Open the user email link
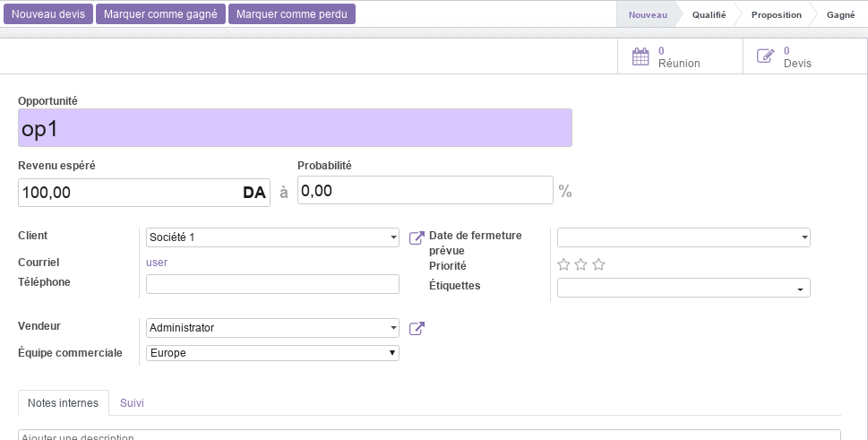 (x=157, y=263)
